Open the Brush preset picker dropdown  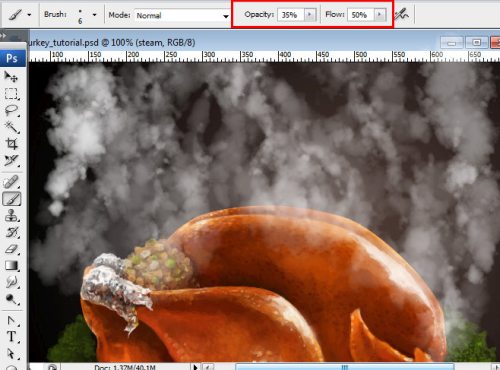(94, 15)
